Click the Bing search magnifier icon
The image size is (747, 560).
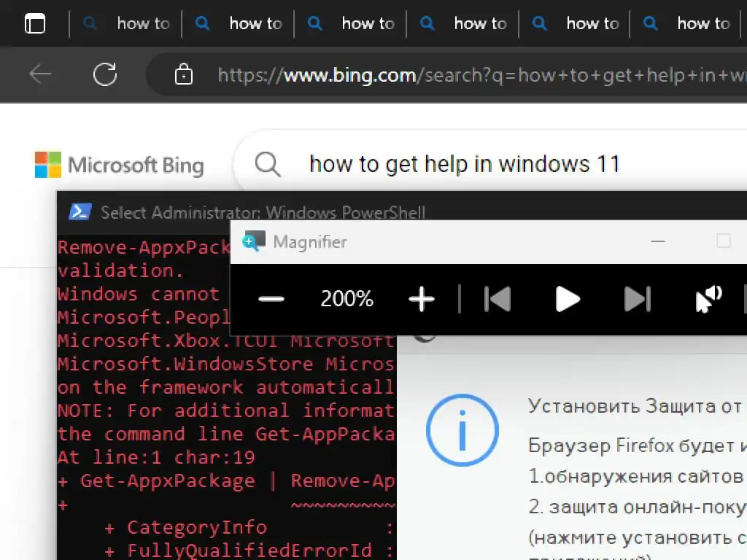(267, 164)
